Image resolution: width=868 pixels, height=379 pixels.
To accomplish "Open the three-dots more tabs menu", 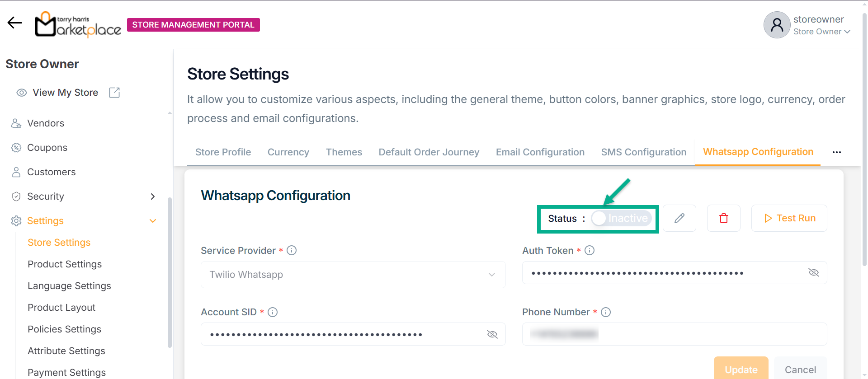I will click(836, 152).
